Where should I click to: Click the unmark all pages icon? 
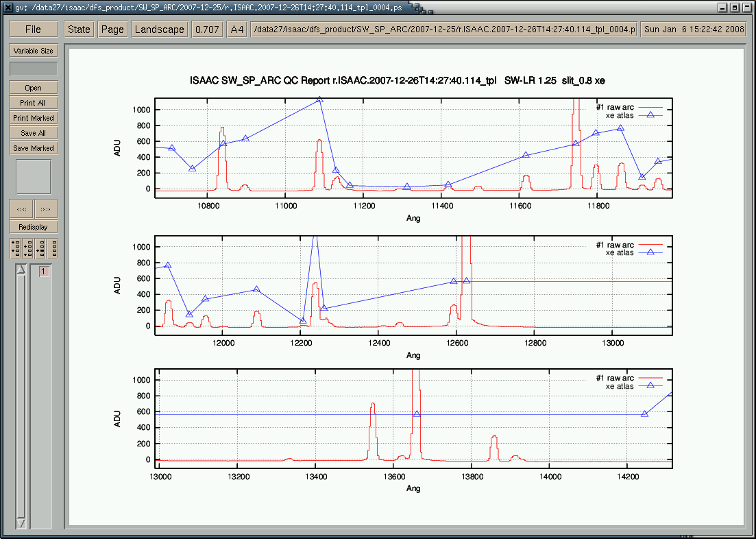(52, 248)
